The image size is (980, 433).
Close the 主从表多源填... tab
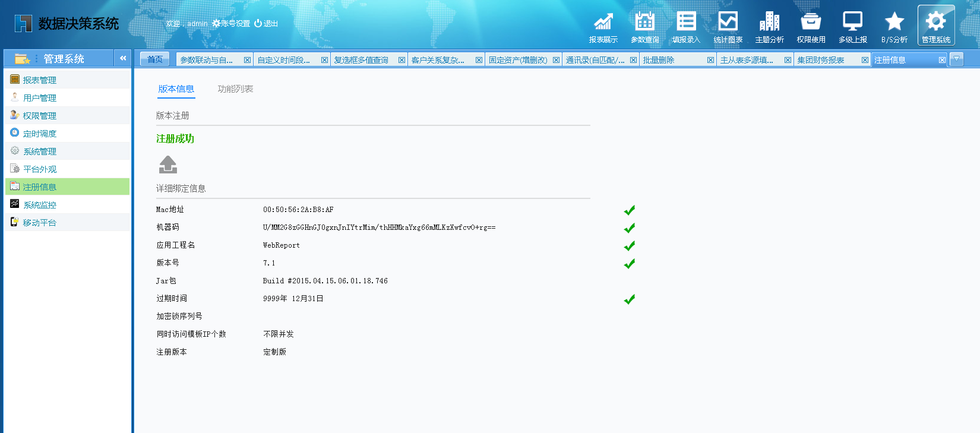pos(788,60)
